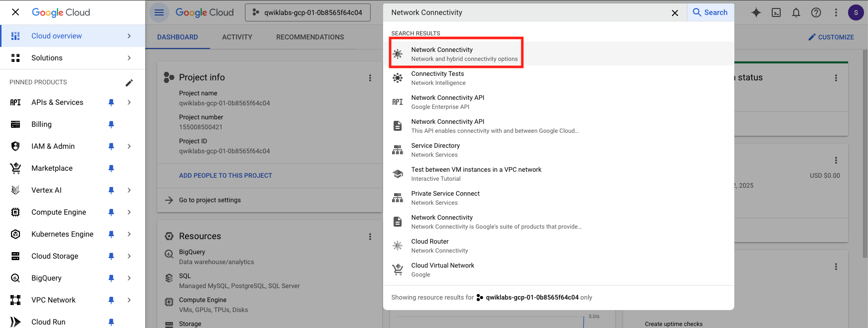Click the Cloud Run icon in the sidebar
This screenshot has height=328, width=868.
tap(15, 322)
